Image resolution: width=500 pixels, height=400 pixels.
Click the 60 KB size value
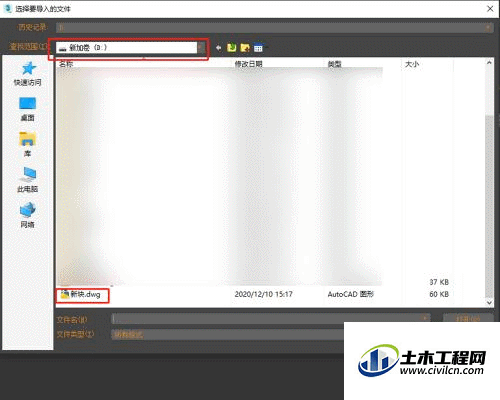[x=439, y=294]
